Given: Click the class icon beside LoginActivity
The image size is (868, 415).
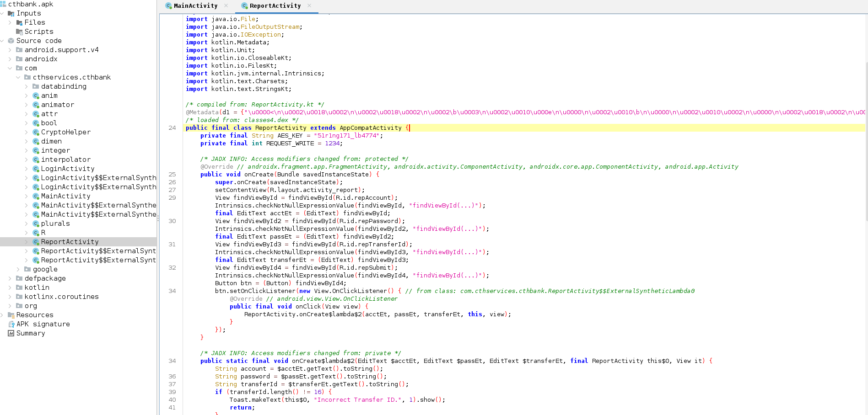Looking at the screenshot, I should click(36, 169).
